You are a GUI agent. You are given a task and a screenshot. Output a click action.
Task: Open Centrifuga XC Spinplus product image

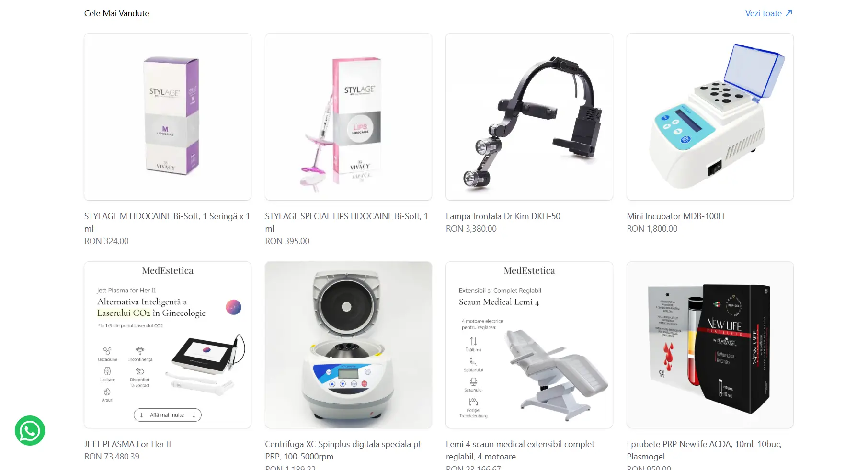pos(348,345)
